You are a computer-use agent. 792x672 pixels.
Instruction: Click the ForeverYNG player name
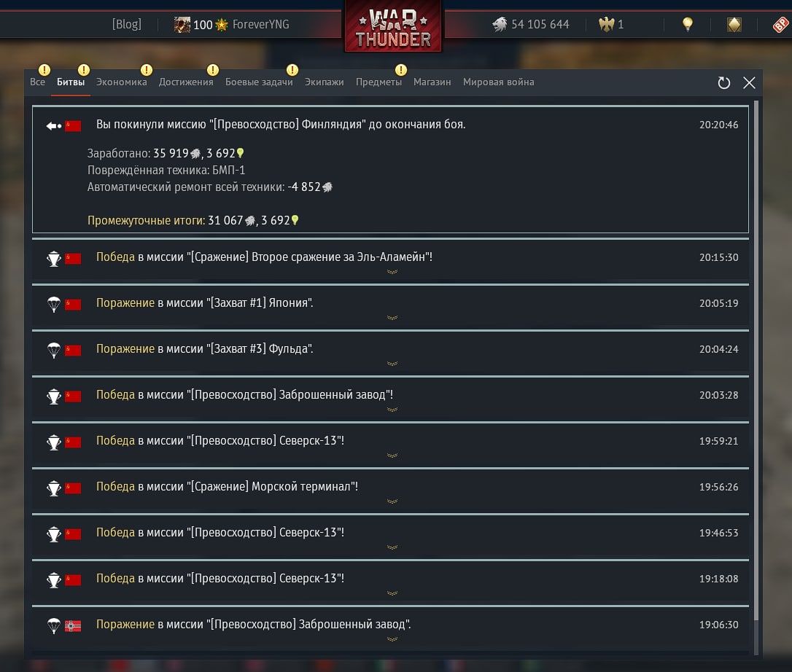click(260, 24)
